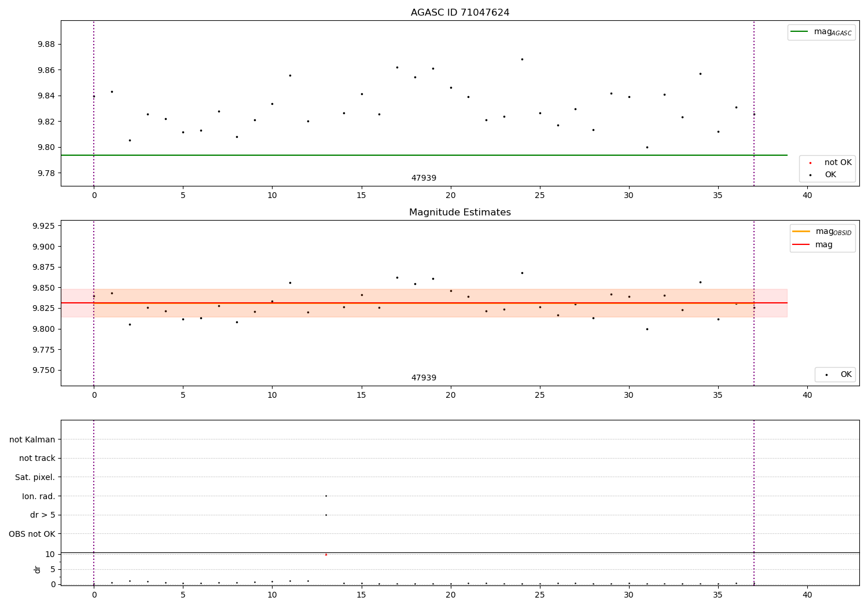Click y-axis tick 9.86 in top plot
868x608 pixels.
click(x=46, y=70)
